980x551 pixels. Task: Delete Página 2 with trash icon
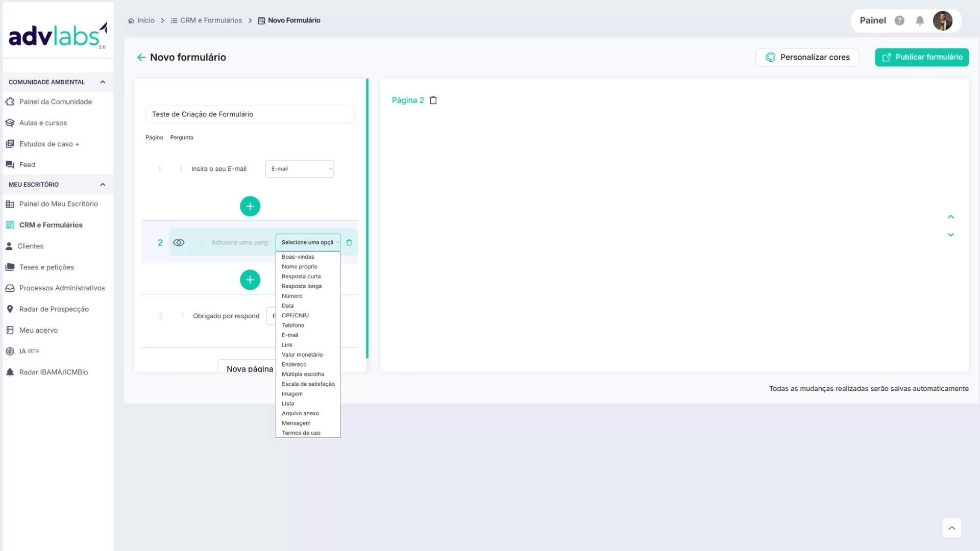click(433, 101)
